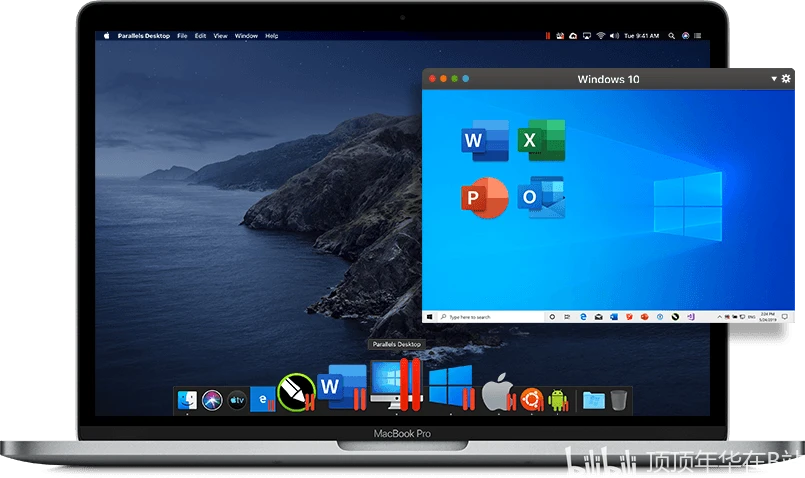
Task: Click Parallels red bars menu bar icon
Action: tap(548, 35)
